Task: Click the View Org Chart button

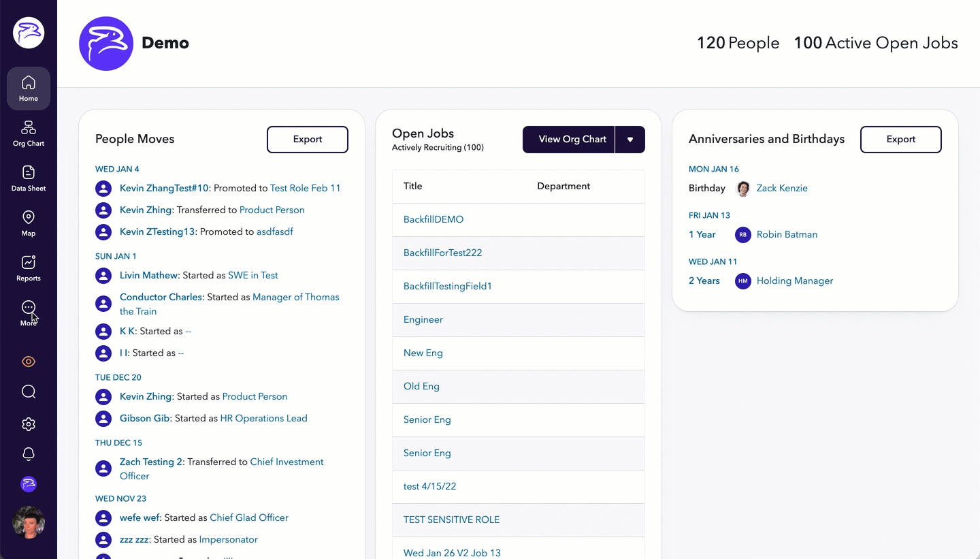Action: point(572,140)
